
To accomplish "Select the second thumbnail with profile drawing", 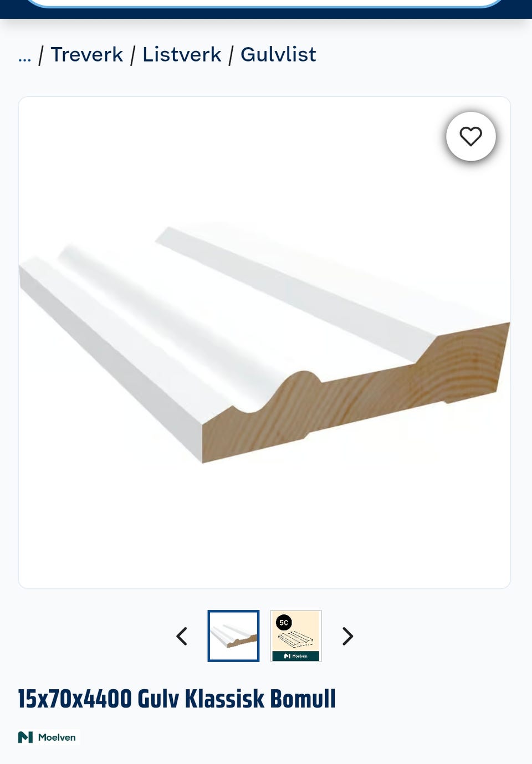I will [x=296, y=636].
